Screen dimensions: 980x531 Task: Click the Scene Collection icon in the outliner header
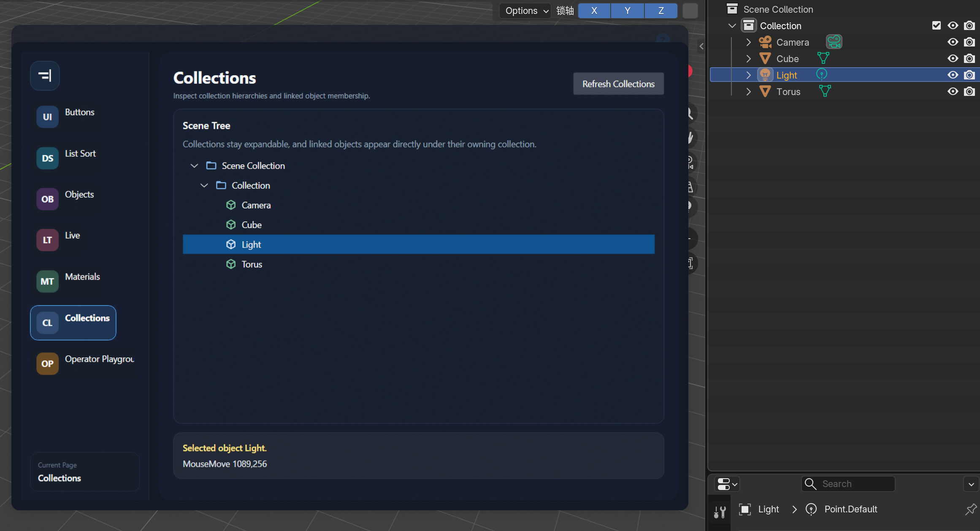tap(732, 9)
